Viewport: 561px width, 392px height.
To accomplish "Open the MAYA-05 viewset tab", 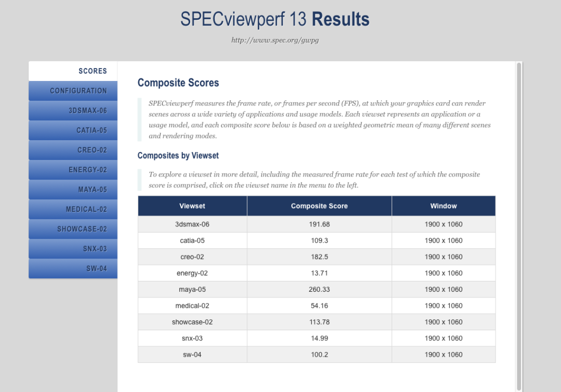I will (73, 189).
